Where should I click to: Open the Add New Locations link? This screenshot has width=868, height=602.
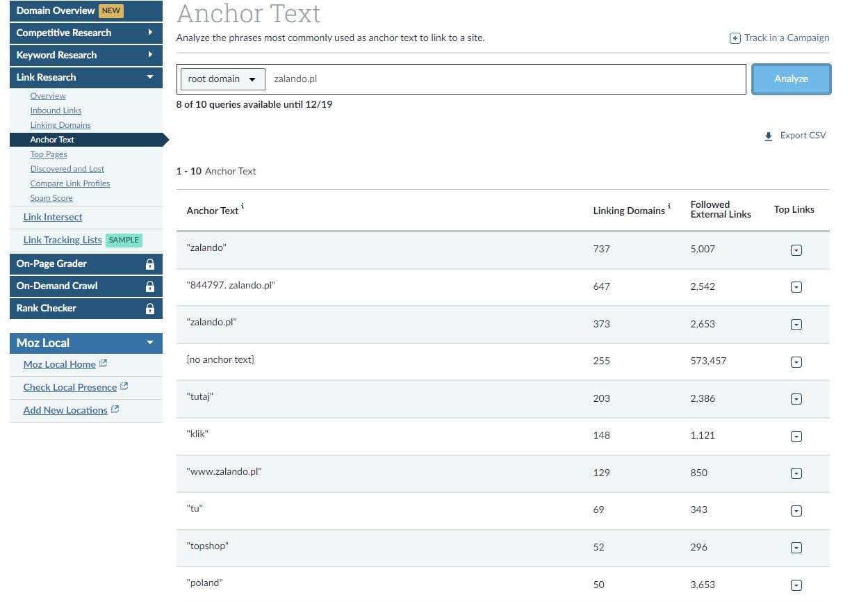point(65,410)
